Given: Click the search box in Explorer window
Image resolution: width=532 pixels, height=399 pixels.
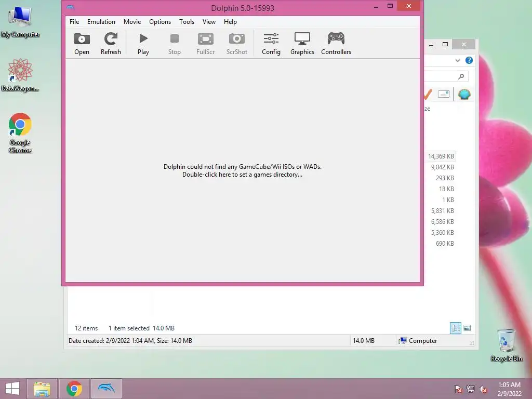Looking at the screenshot, I should (446, 77).
